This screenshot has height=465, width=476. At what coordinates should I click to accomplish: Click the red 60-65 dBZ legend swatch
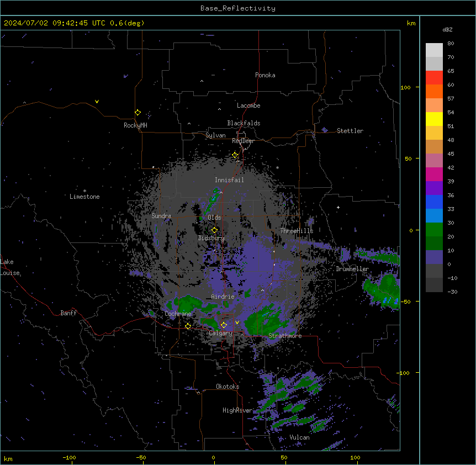[434, 77]
